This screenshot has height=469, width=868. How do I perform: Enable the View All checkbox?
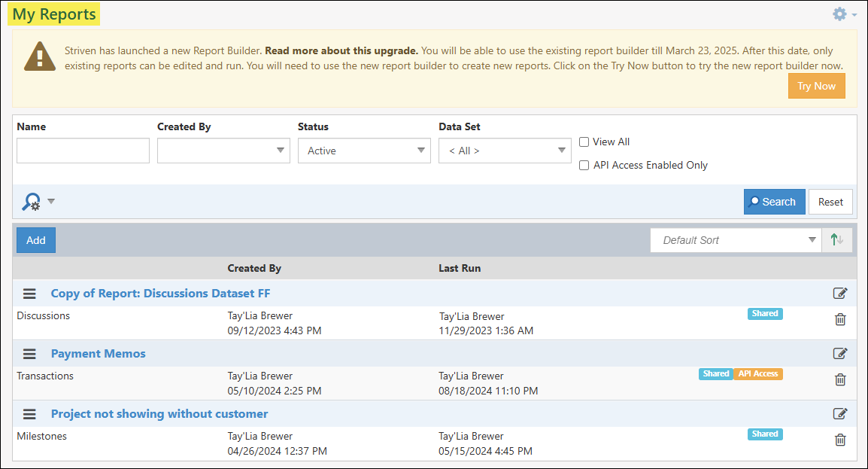[584, 142]
